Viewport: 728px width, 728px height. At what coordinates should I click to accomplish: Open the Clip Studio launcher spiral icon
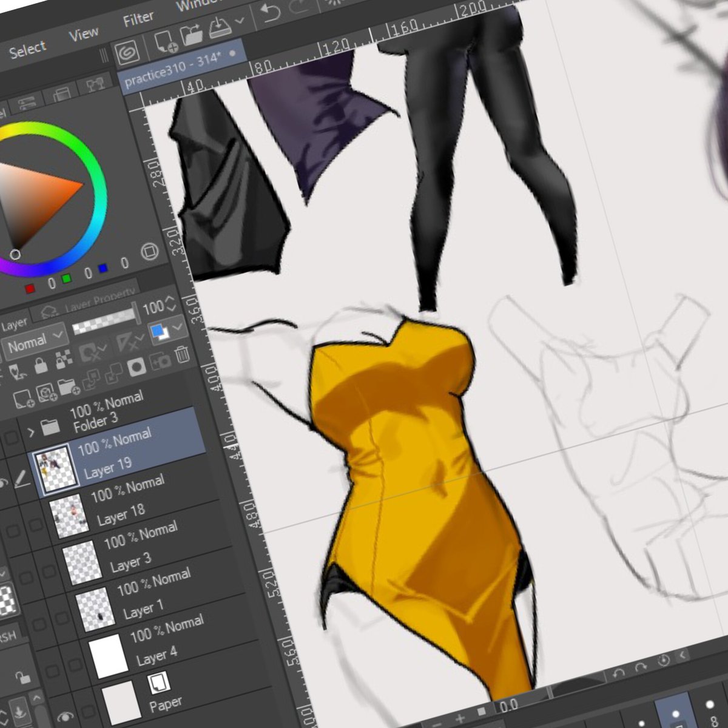(128, 52)
